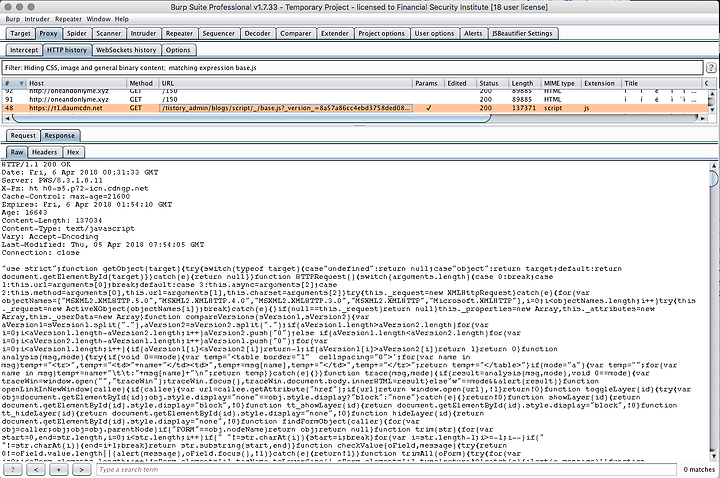Switch to the Request tab
Viewport: 720px width, 478px height.
23,135
